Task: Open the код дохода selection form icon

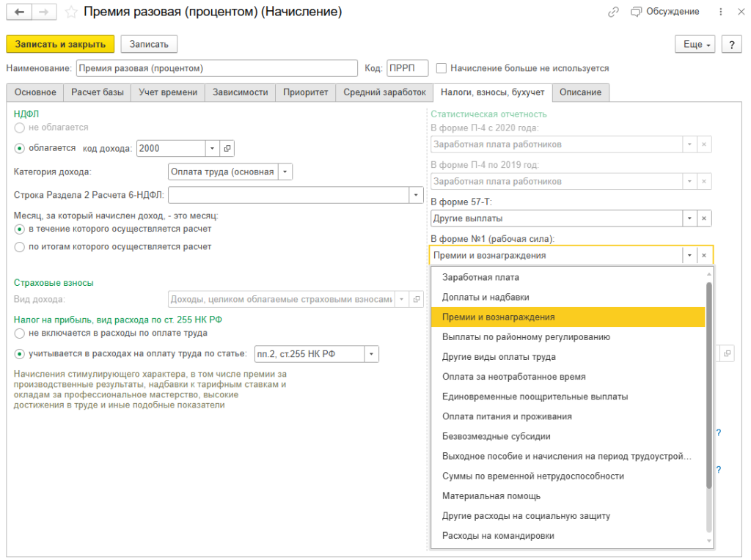Action: pos(227,148)
